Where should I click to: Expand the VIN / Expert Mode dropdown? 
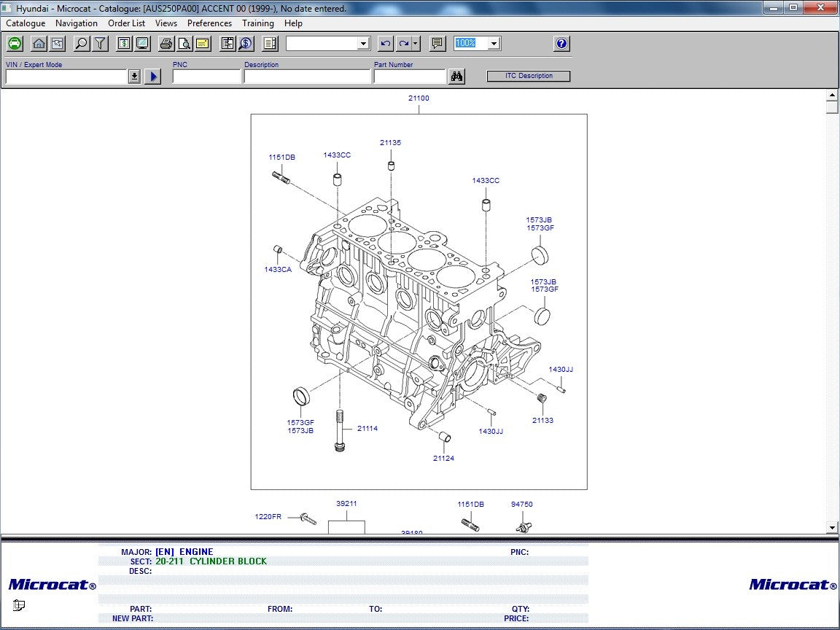pos(134,77)
